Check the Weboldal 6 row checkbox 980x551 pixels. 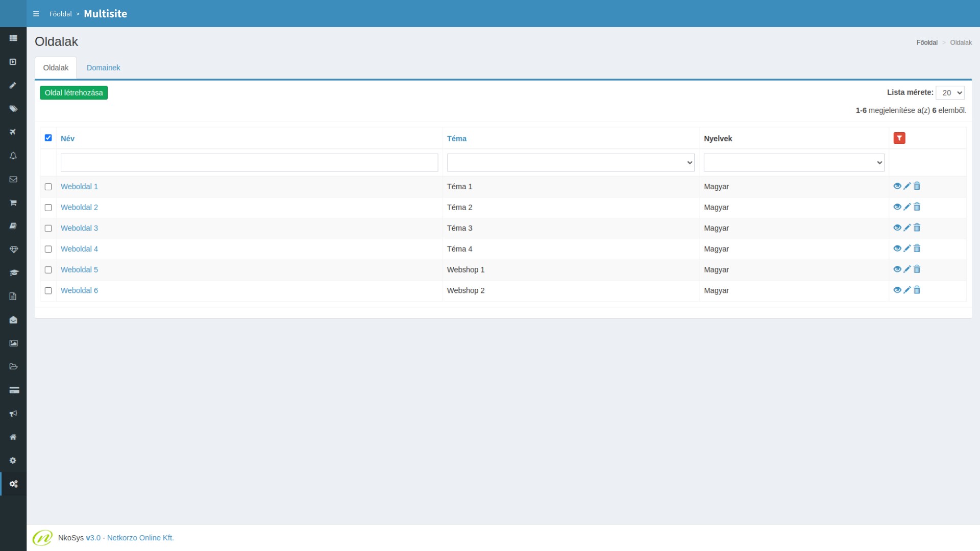tap(48, 291)
